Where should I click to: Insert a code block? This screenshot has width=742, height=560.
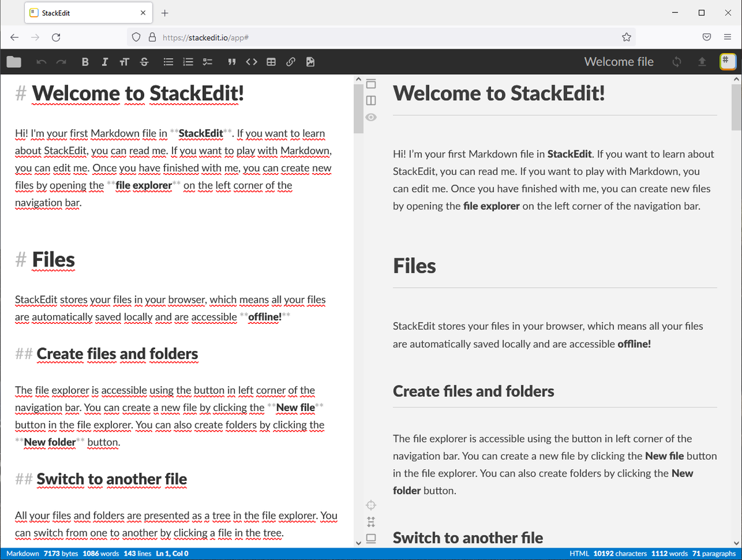pyautogui.click(x=251, y=61)
